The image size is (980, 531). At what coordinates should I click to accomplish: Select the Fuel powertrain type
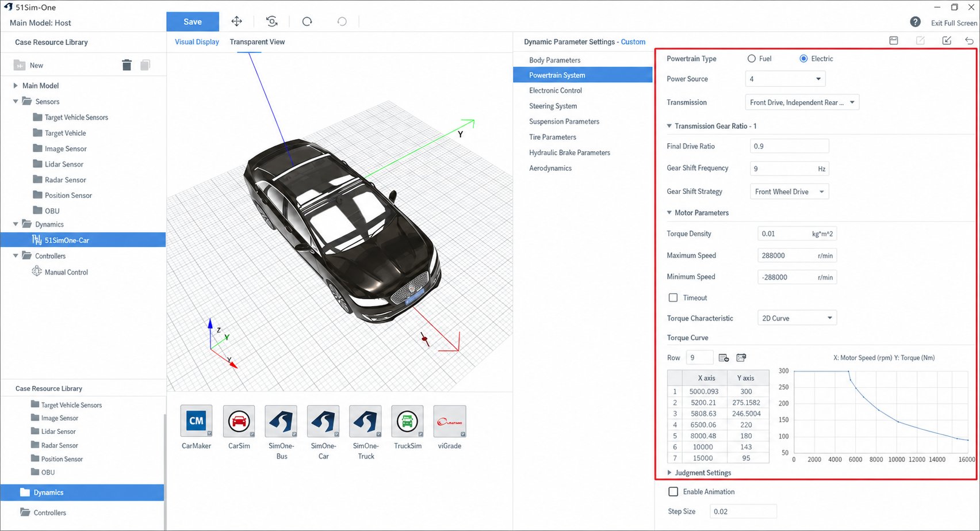click(752, 59)
